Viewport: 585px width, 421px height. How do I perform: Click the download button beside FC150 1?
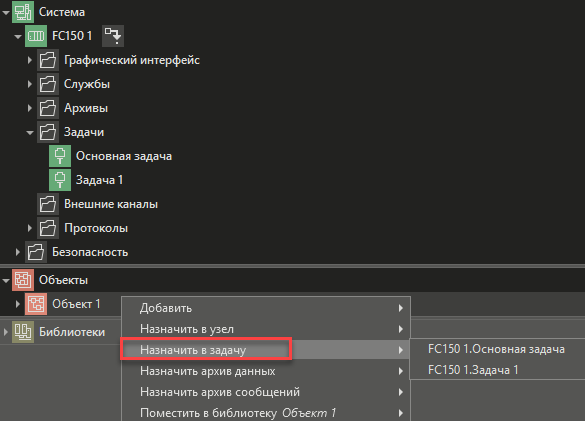[113, 36]
